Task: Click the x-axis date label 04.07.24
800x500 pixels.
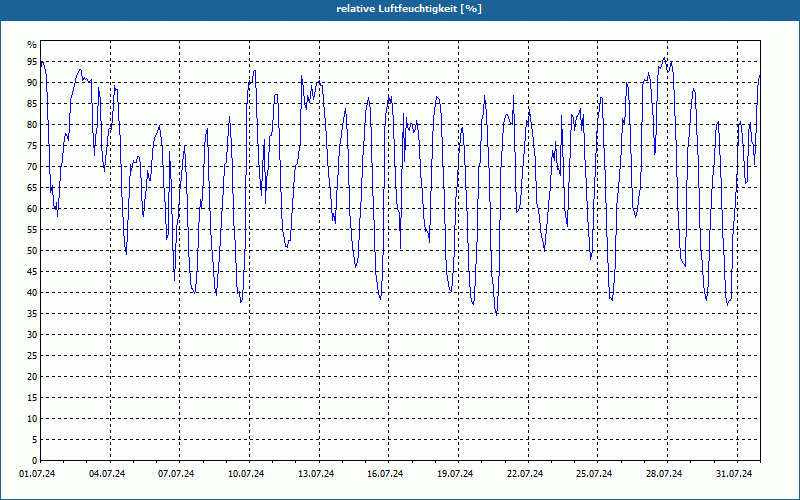Action: point(107,474)
